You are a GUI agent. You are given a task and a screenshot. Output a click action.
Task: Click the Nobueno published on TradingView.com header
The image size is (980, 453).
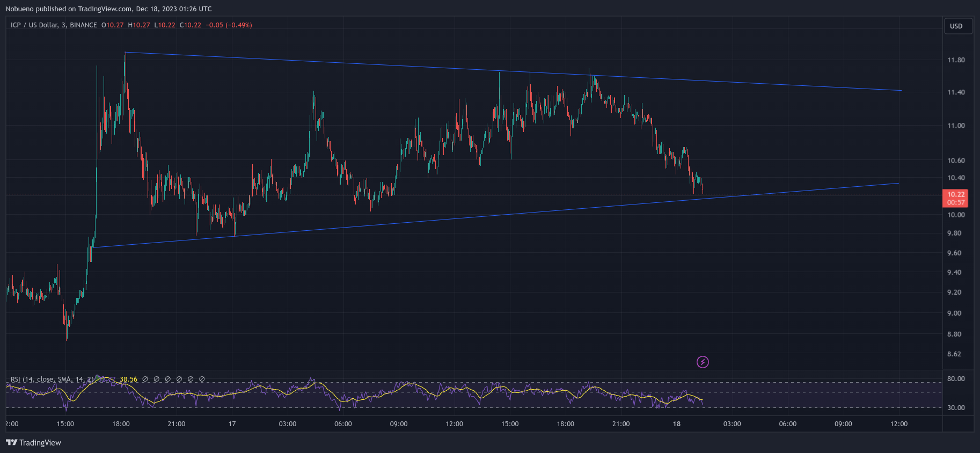tap(109, 9)
